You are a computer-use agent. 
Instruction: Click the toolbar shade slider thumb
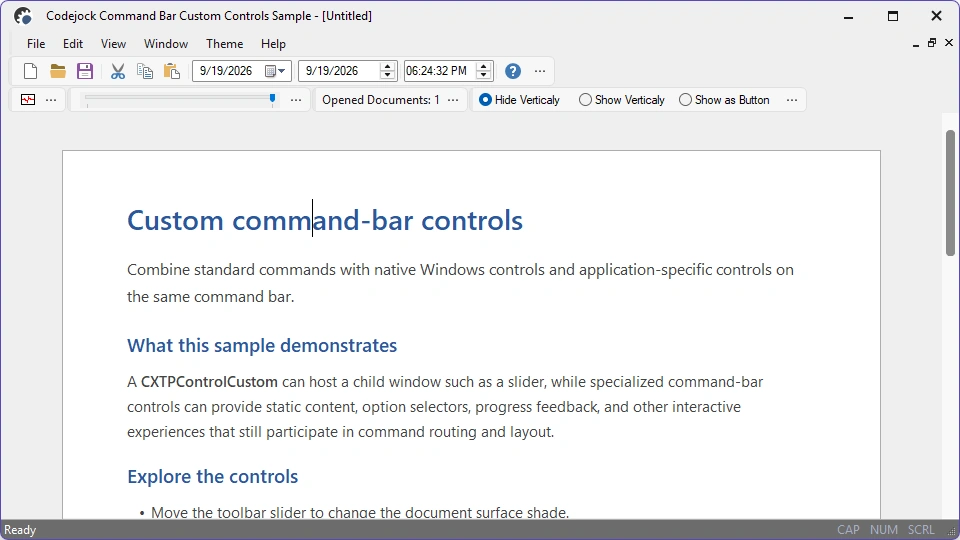coord(272,99)
